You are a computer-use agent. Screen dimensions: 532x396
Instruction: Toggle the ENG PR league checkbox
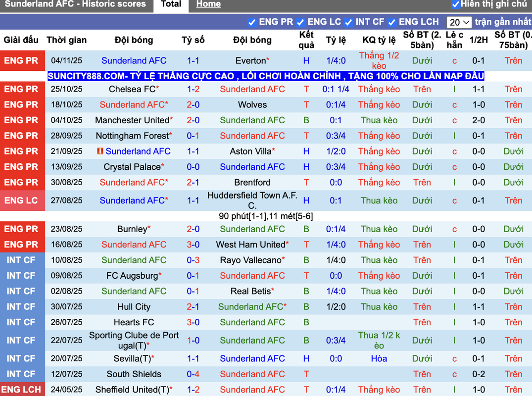(x=252, y=22)
